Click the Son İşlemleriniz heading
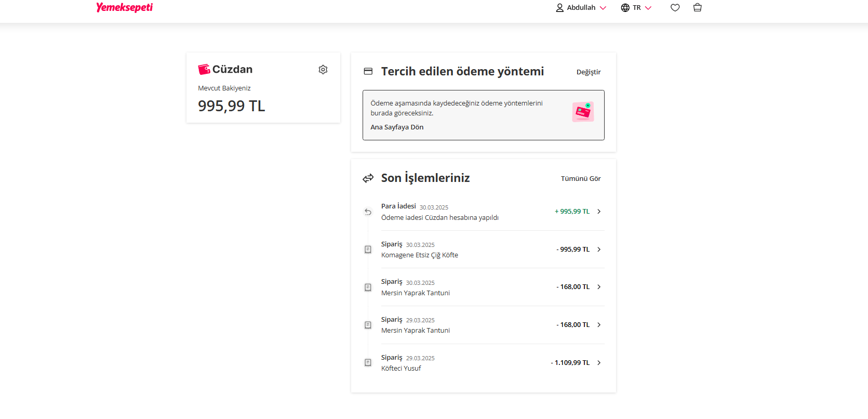 [425, 178]
